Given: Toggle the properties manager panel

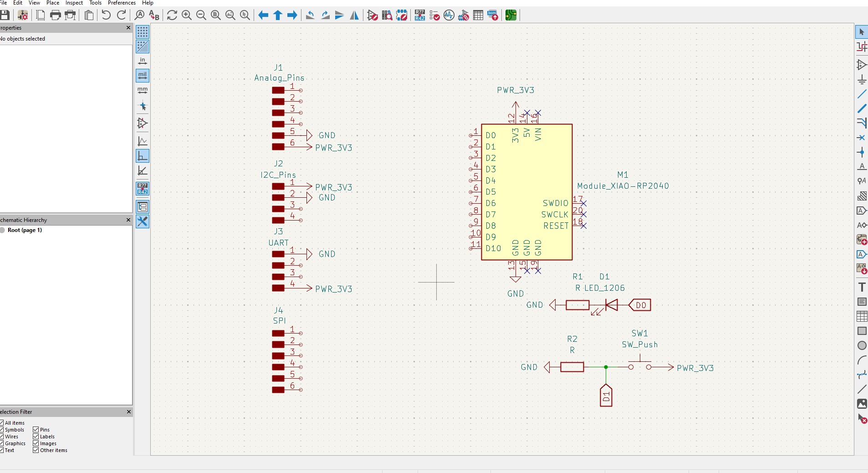Looking at the screenshot, I should (143, 221).
